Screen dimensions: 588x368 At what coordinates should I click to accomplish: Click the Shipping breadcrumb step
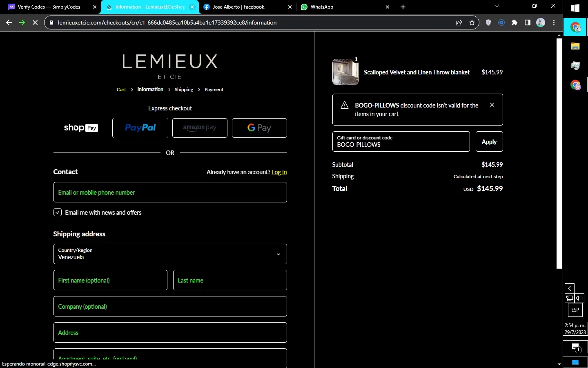click(184, 90)
